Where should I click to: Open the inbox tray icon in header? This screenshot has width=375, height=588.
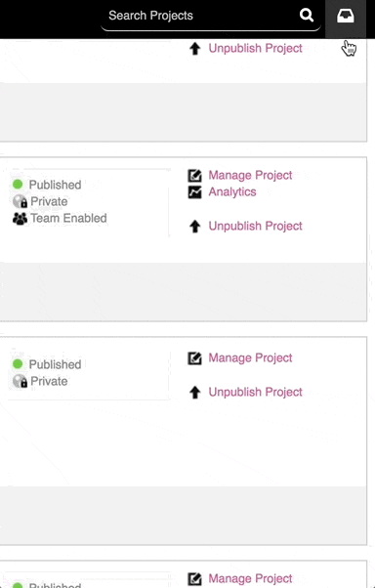click(x=346, y=16)
